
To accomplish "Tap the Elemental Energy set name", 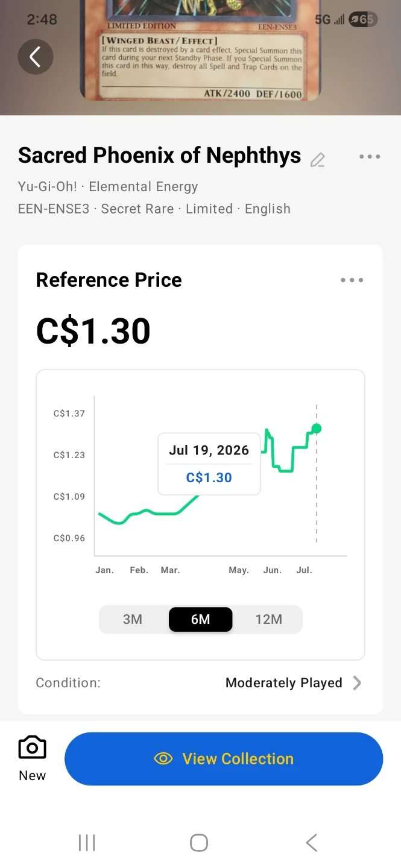I will pos(144,187).
